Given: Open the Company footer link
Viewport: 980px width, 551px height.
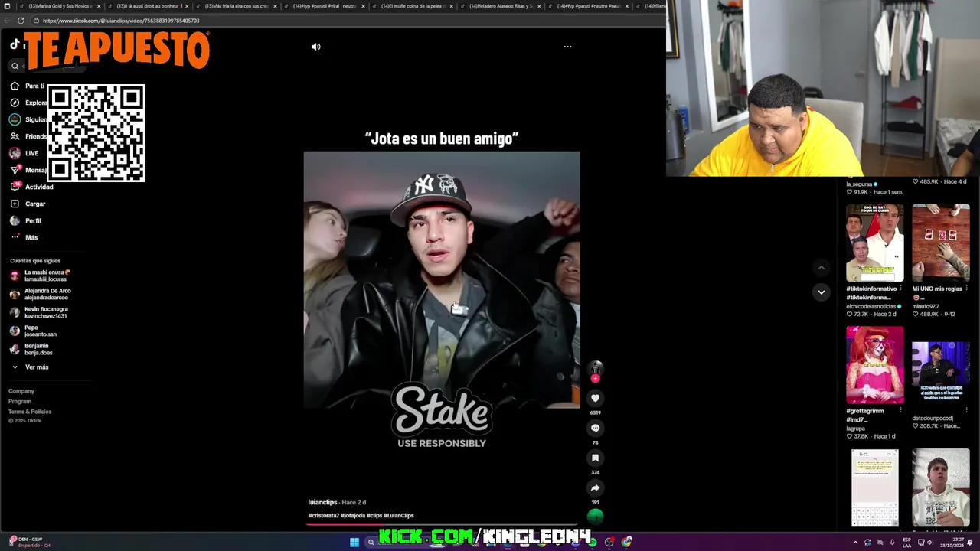Looking at the screenshot, I should [21, 391].
